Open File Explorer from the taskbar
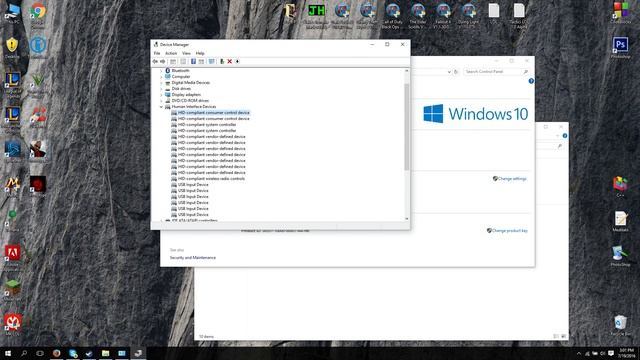 (105, 353)
